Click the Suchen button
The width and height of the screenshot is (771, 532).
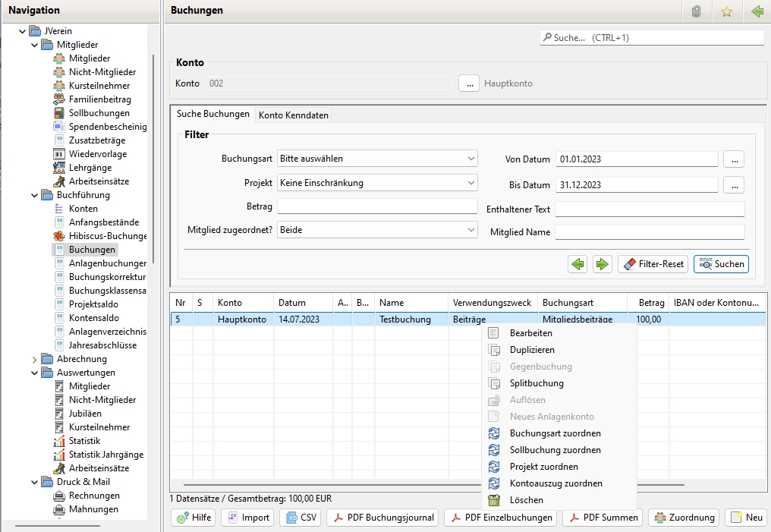pos(721,264)
